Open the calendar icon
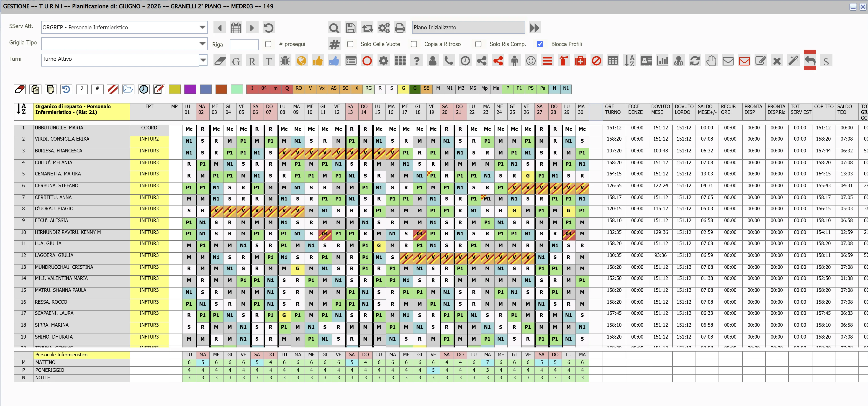Viewport: 868px width, 406px height. pos(236,28)
